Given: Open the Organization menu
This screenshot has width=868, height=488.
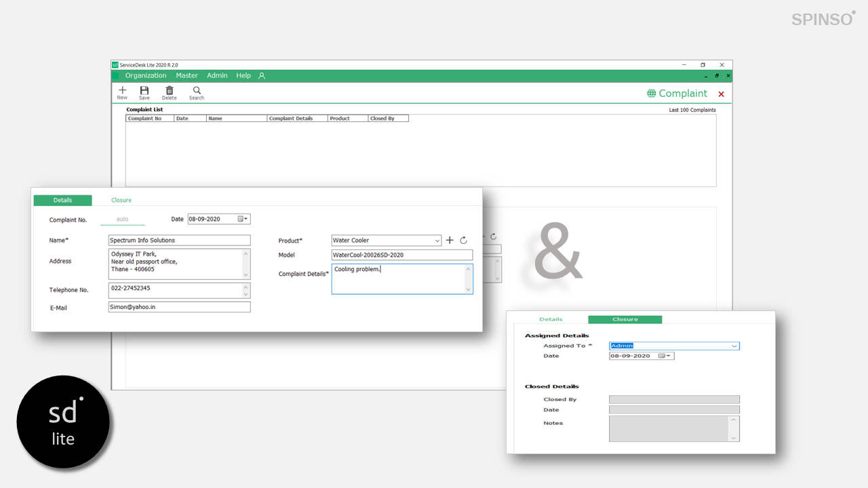Looking at the screenshot, I should coord(145,76).
